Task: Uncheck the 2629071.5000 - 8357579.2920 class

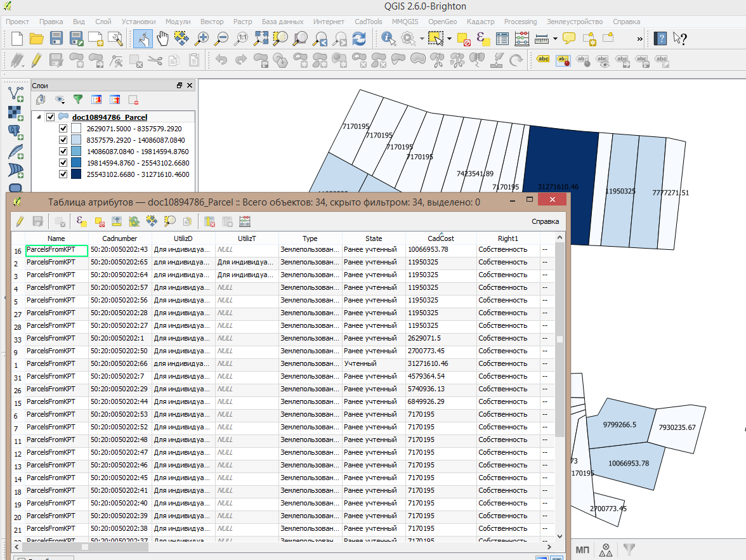Action: click(63, 129)
